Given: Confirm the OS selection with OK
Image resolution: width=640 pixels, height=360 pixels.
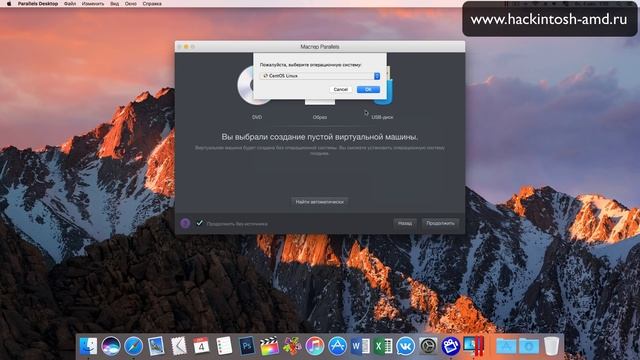Looking at the screenshot, I should coord(368,89).
